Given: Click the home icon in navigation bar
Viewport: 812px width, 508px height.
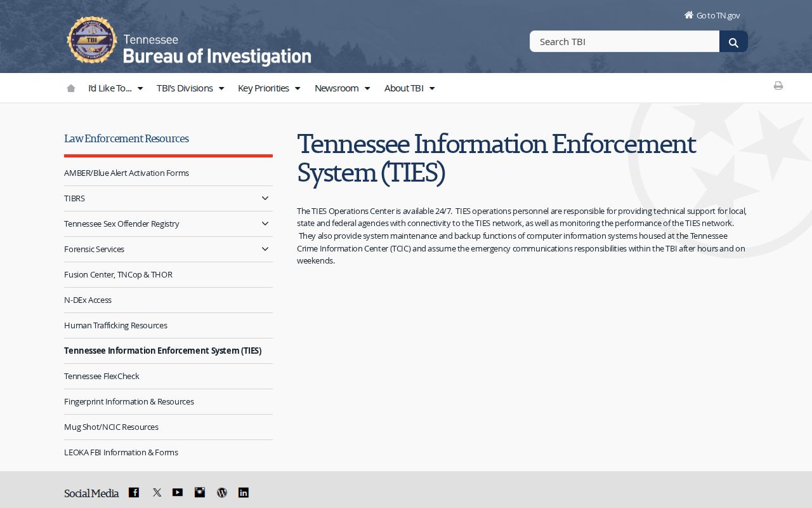Looking at the screenshot, I should click(71, 88).
